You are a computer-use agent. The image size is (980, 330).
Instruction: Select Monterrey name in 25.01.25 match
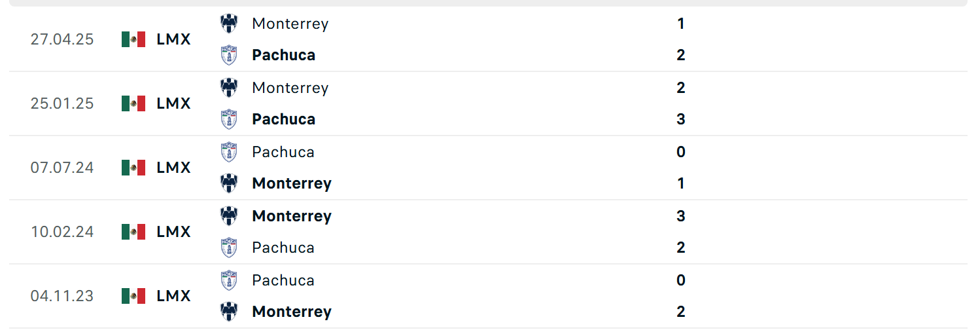(290, 88)
